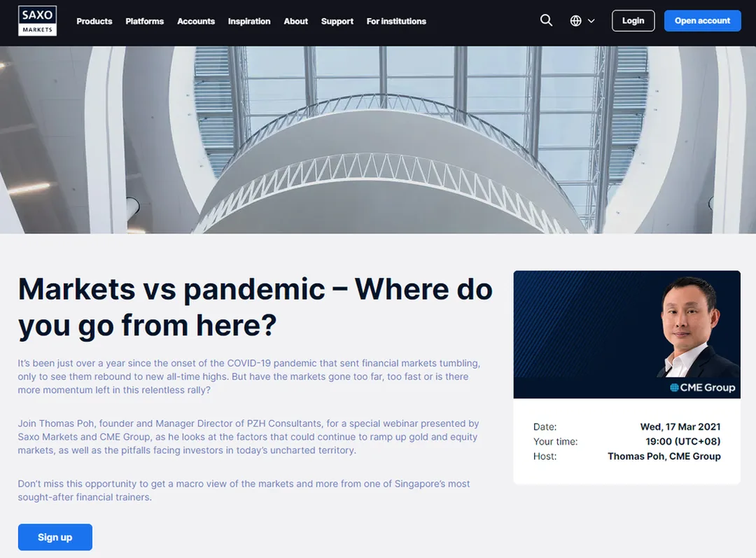Click the Thomas Poh CME Group thumbnail

(x=626, y=334)
